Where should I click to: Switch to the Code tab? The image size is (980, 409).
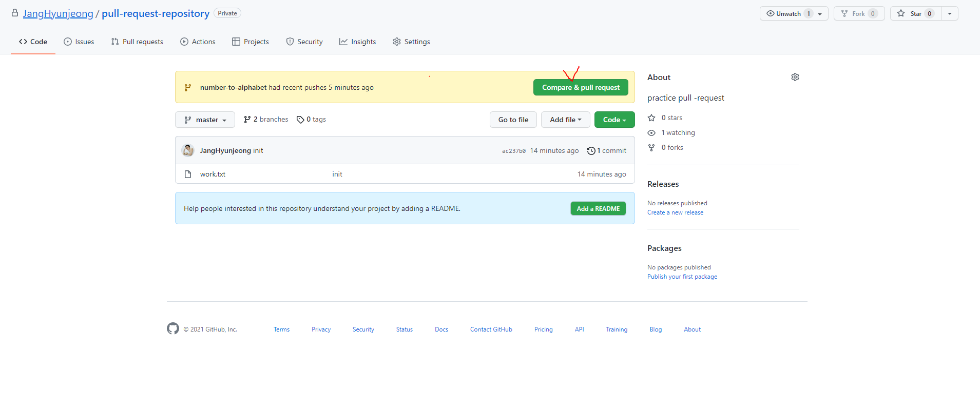pos(33,42)
